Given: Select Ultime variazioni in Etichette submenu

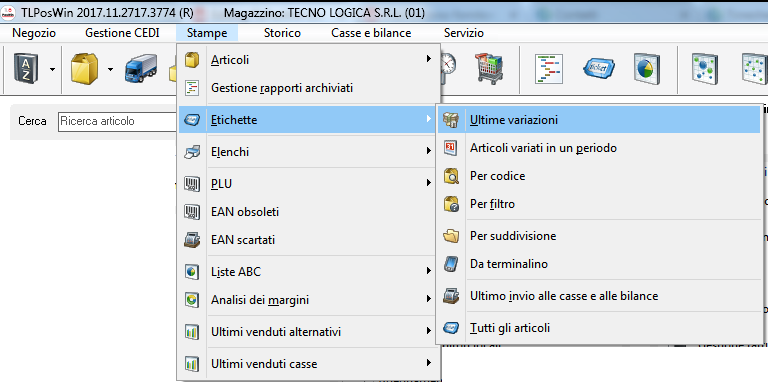Looking at the screenshot, I should tap(600, 120).
